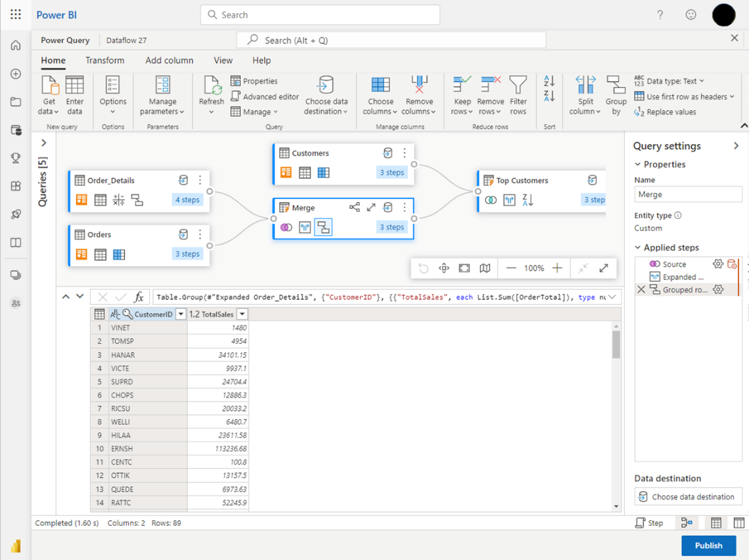Viewport: 749px width, 560px height.
Task: Expand the formula bar chevron
Action: pos(612,297)
